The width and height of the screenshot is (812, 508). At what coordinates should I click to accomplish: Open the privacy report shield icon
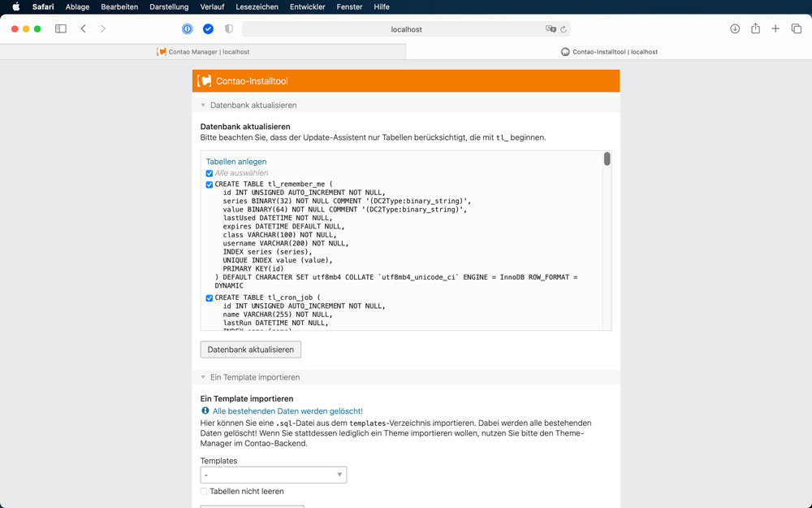click(229, 29)
